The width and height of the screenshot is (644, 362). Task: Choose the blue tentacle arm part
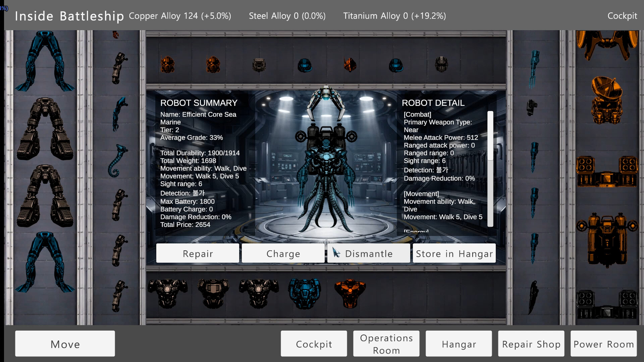[x=117, y=161]
